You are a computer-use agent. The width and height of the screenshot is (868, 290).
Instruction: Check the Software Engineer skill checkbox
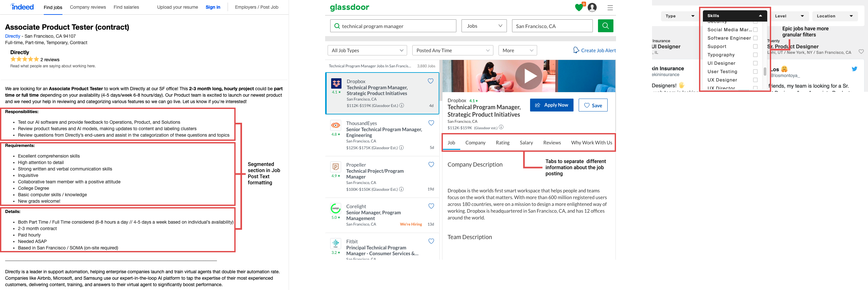[755, 38]
